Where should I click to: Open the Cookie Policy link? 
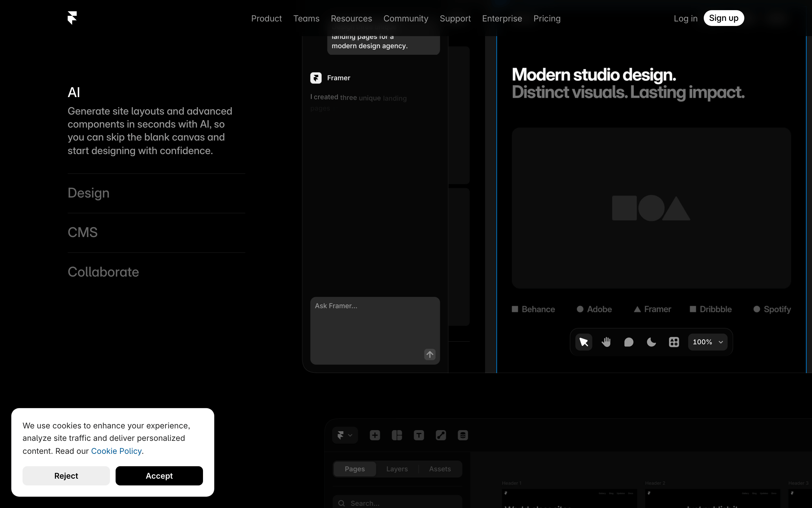(116, 451)
